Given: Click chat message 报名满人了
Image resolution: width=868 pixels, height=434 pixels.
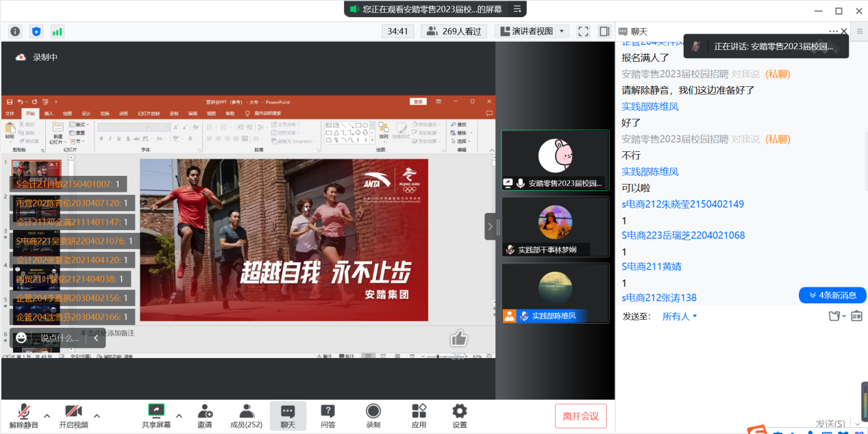Looking at the screenshot, I should tap(645, 58).
